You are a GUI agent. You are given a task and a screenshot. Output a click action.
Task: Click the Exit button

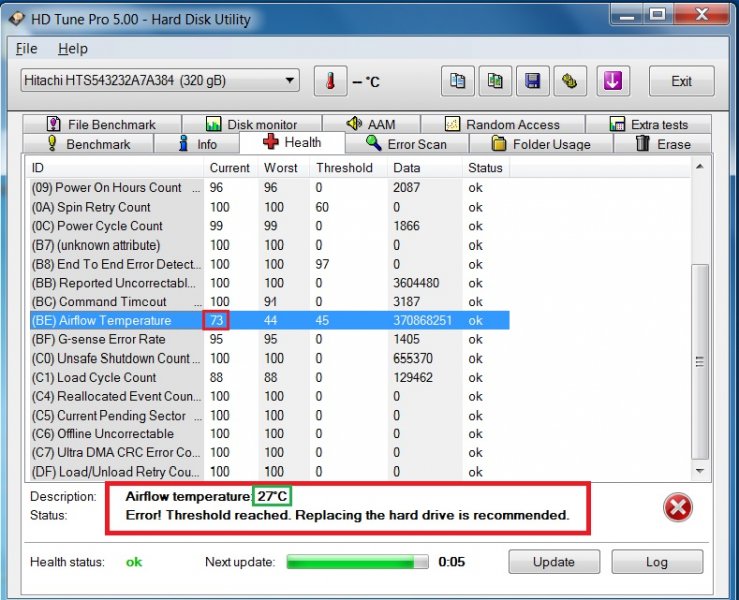(682, 81)
